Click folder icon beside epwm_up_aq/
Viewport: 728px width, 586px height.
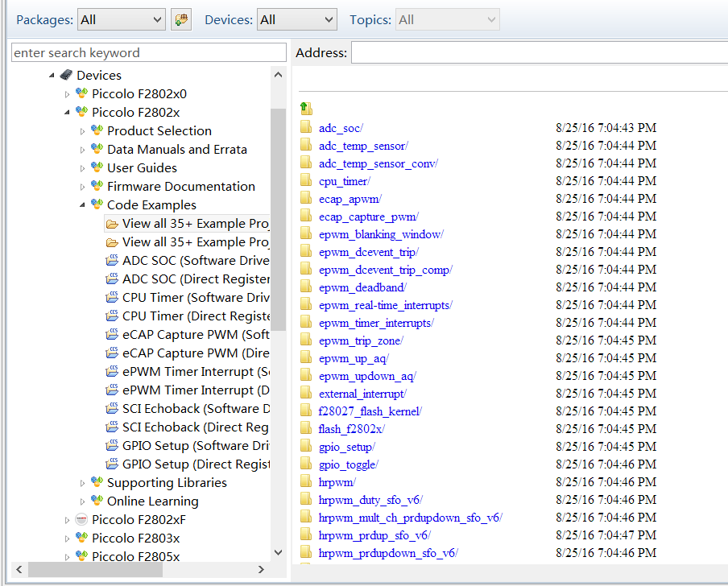pos(306,357)
